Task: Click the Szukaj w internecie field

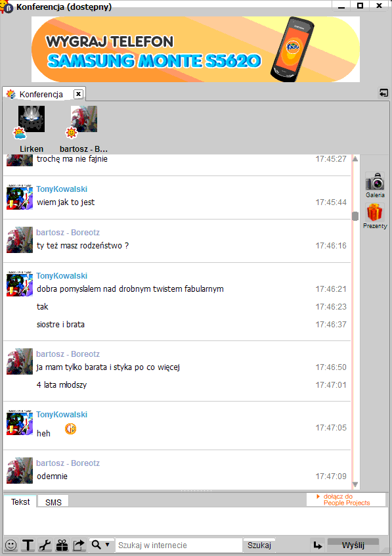Action: tap(179, 545)
